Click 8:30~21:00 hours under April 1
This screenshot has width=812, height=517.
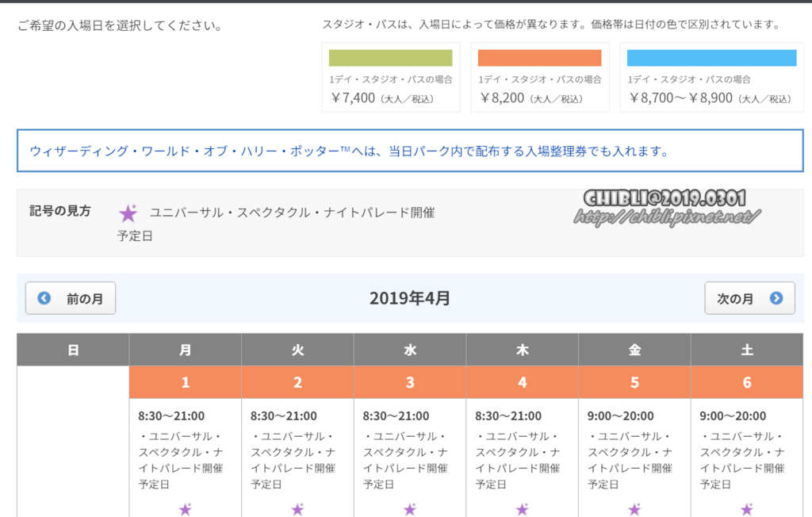pyautogui.click(x=171, y=416)
